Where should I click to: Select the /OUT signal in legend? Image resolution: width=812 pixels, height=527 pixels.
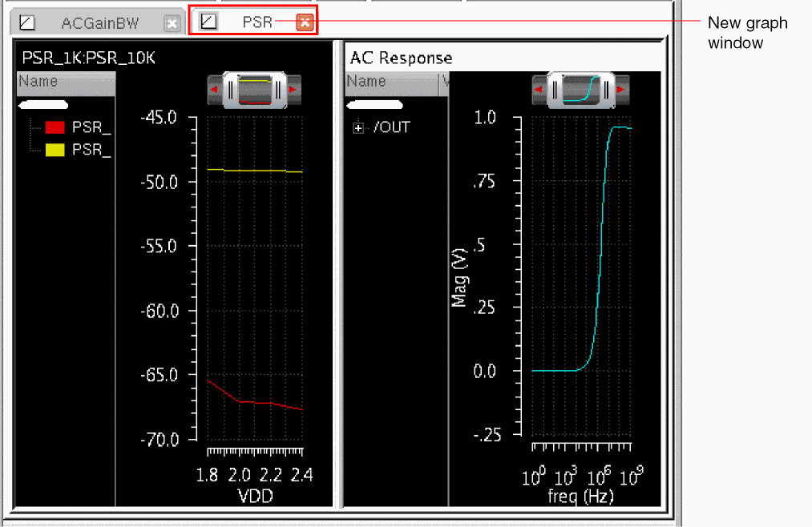click(392, 127)
